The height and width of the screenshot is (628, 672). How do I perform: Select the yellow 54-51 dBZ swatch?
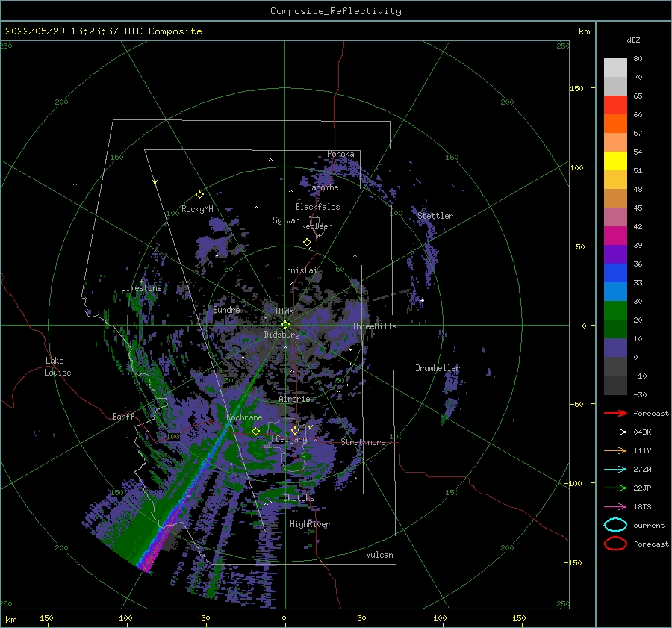(x=615, y=161)
